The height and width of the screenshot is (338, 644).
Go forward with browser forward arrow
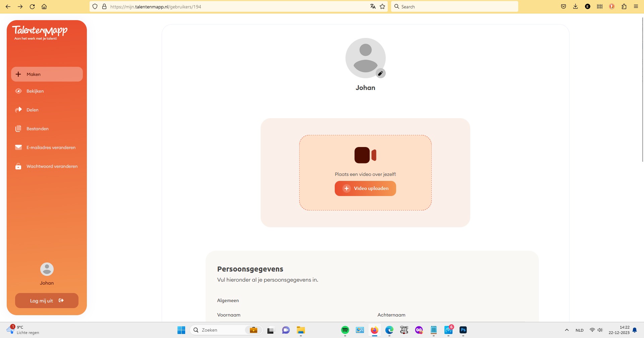click(20, 6)
